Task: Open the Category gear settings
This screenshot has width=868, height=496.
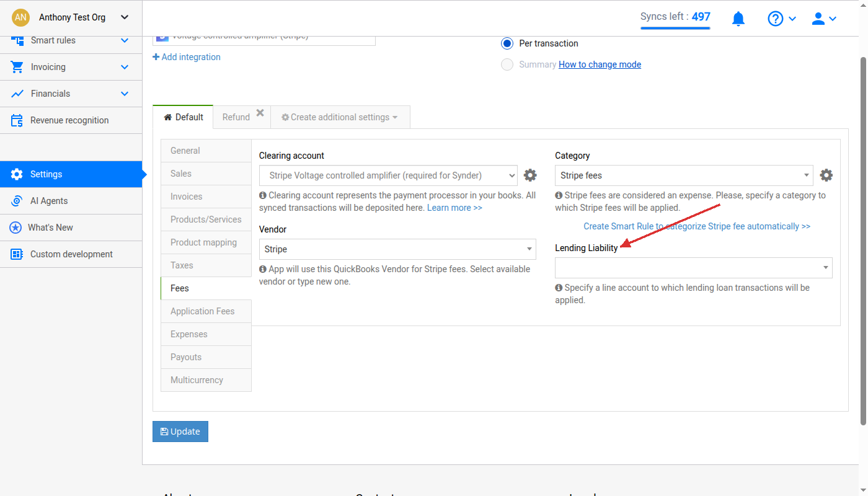Action: 826,175
